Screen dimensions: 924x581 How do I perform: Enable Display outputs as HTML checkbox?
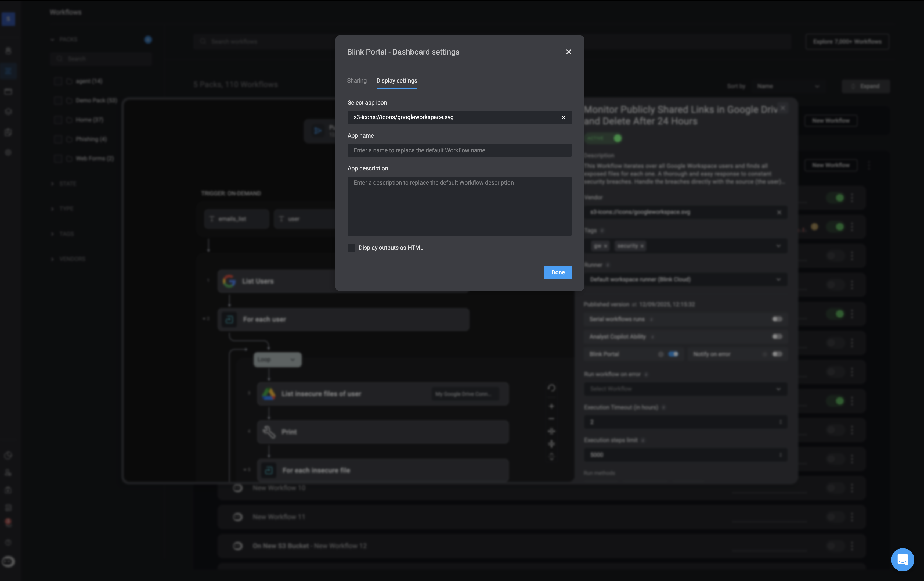(351, 248)
